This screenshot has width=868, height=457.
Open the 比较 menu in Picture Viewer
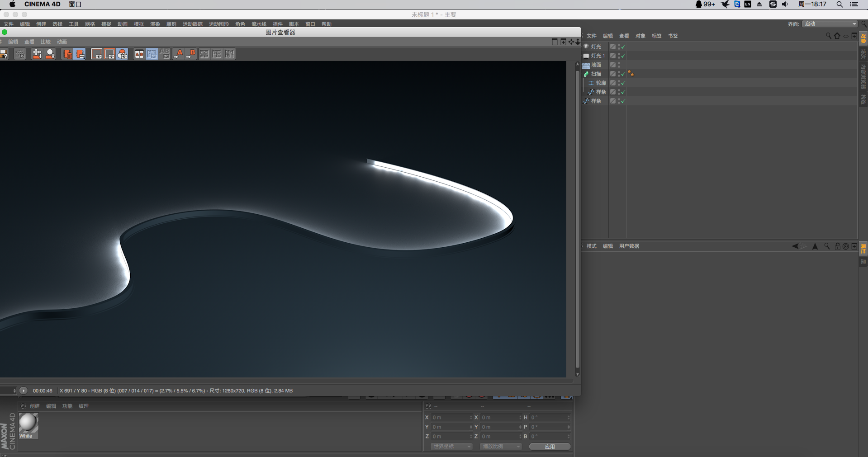(46, 42)
